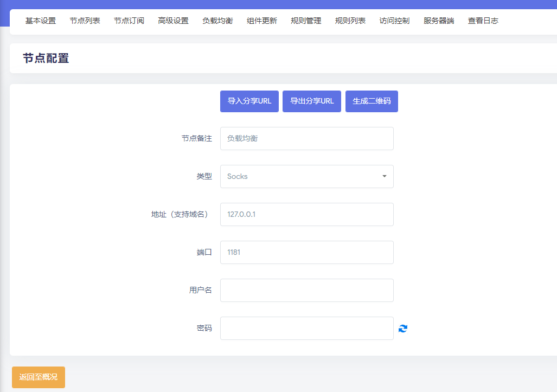Open the 基本设置 tab
The image size is (557, 392).
[x=41, y=21]
